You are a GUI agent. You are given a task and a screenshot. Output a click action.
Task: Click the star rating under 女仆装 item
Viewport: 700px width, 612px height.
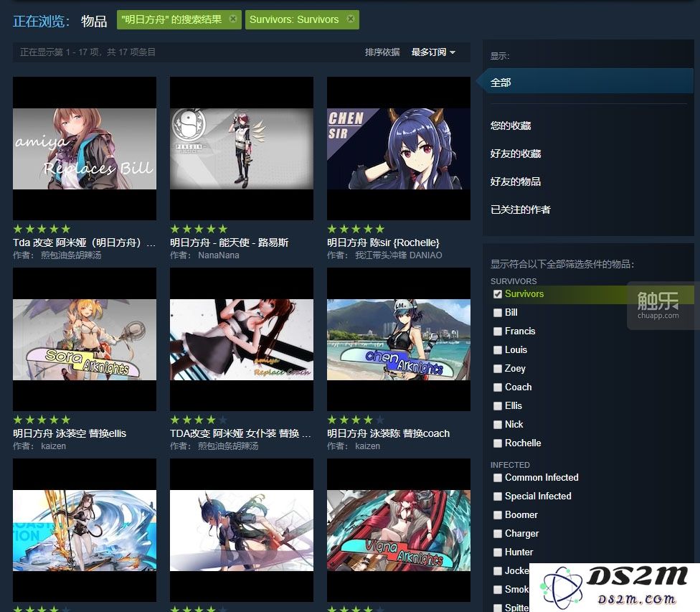click(199, 420)
